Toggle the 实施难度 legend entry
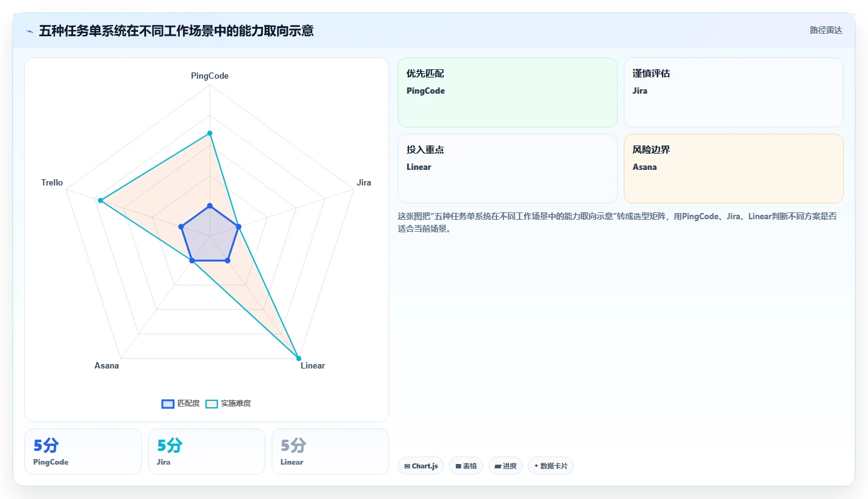868x499 pixels. click(229, 403)
